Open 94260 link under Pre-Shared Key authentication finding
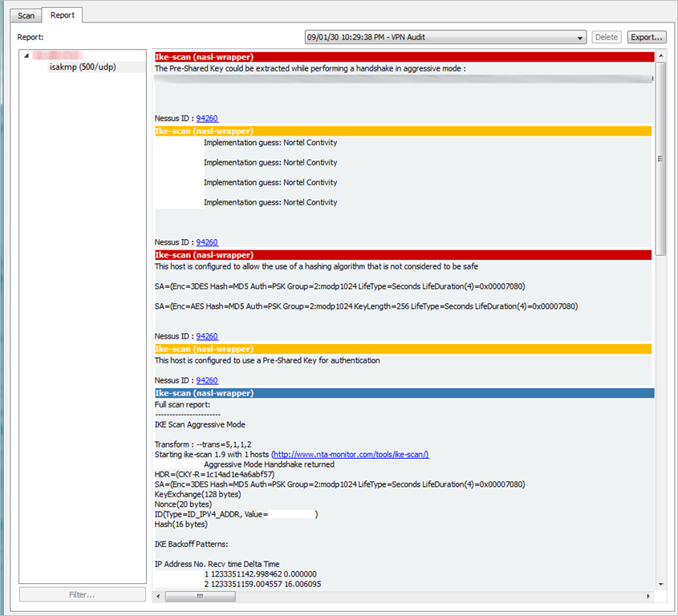The height and width of the screenshot is (616, 678). (x=207, y=380)
